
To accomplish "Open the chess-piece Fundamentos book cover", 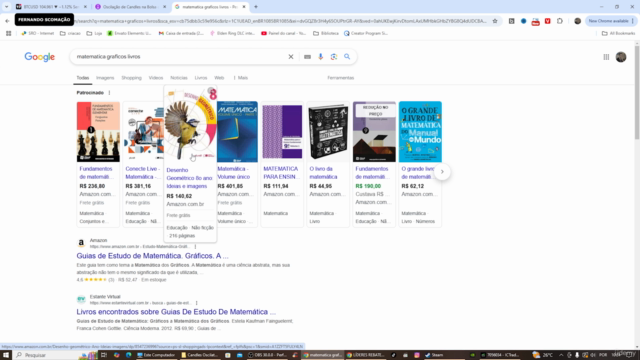I will [x=98, y=131].
